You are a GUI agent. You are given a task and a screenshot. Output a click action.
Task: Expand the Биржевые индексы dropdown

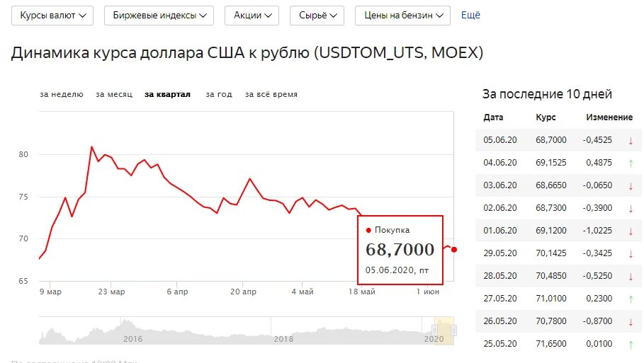click(x=159, y=16)
